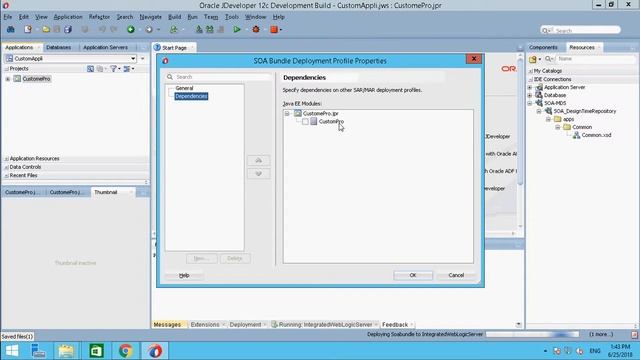
Task: Expand the Application Server connection node
Action: 530,87
